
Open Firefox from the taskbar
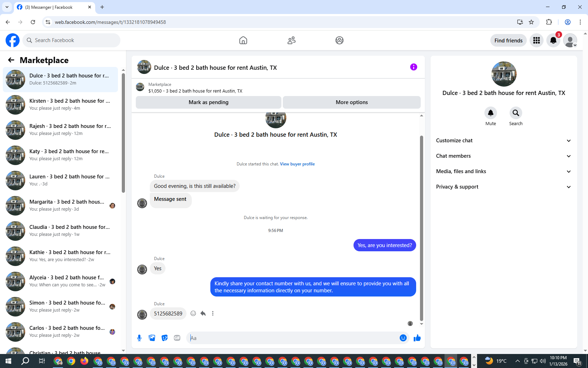point(84,361)
